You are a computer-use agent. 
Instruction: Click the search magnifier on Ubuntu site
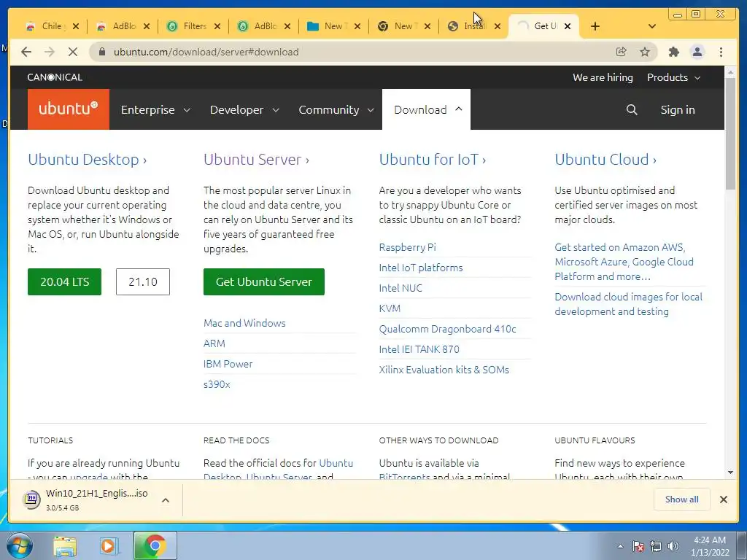coord(632,110)
